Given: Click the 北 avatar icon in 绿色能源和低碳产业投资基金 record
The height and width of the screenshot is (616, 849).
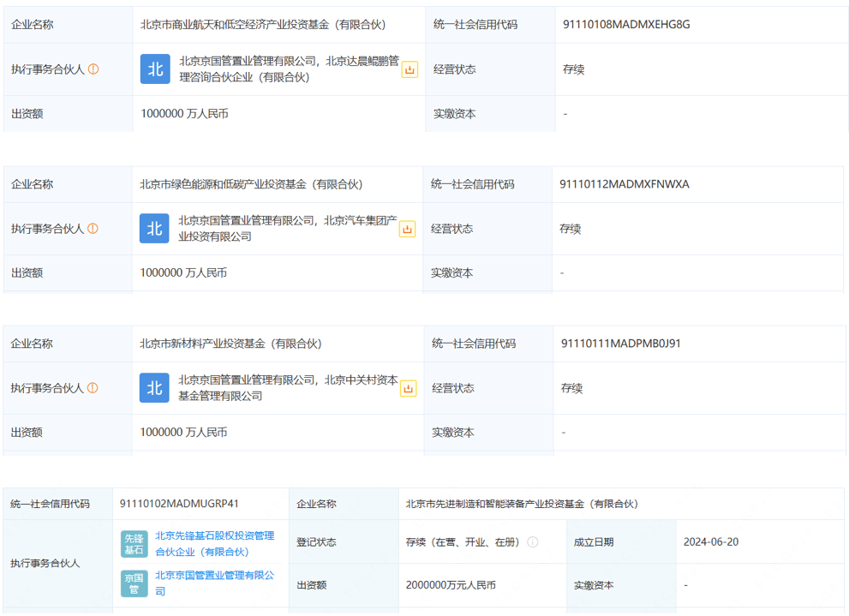Looking at the screenshot, I should tap(154, 229).
